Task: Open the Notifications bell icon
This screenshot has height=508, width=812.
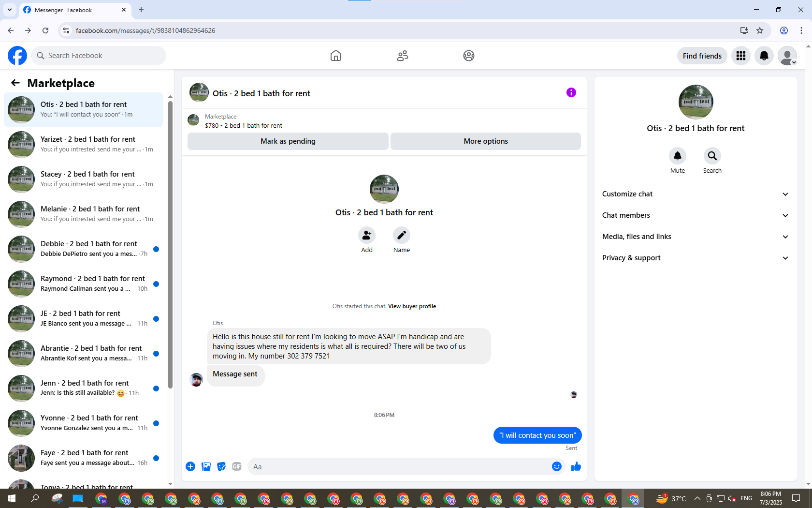Action: [764, 56]
